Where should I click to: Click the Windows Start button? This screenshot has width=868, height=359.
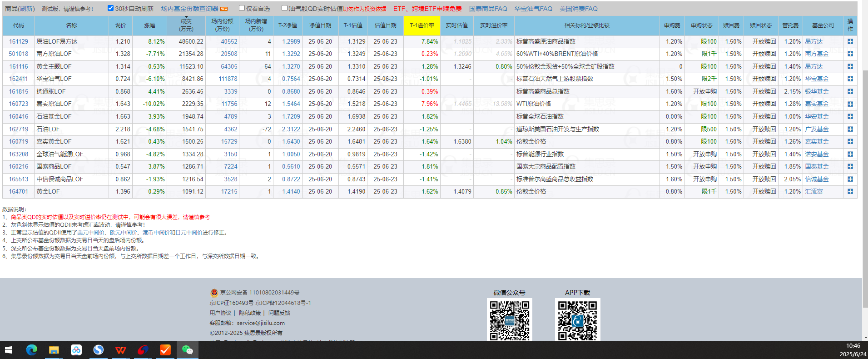coord(9,350)
